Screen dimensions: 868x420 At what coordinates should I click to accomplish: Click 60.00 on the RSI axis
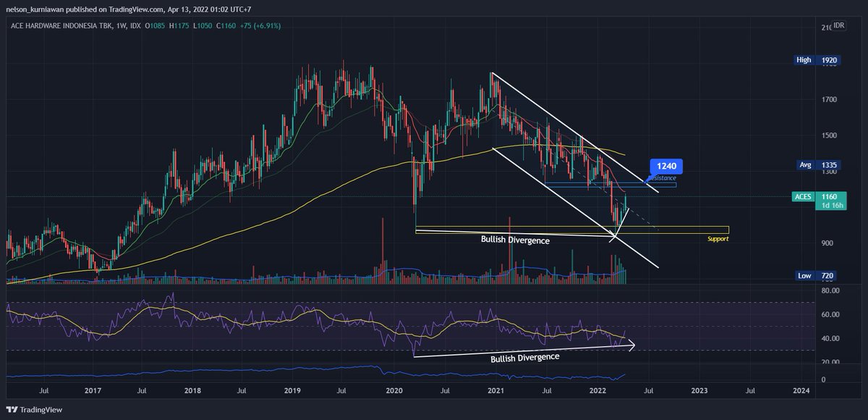tap(829, 314)
